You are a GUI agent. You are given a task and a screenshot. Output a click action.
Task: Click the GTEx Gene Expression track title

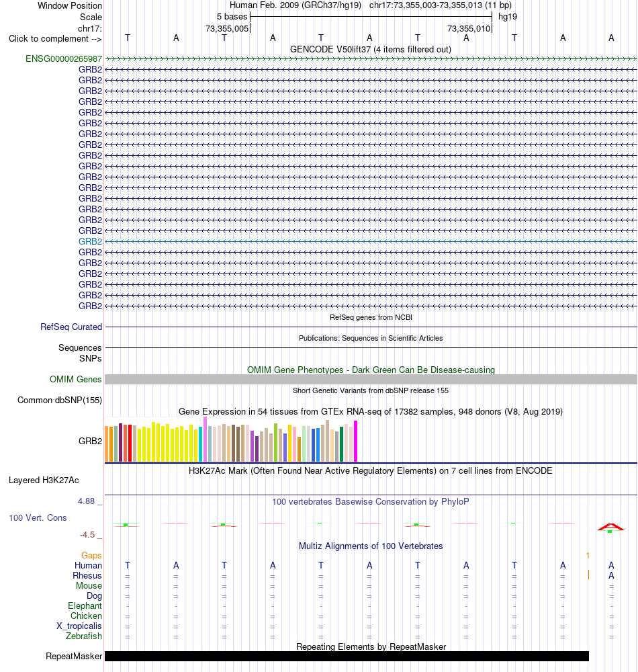point(371,411)
